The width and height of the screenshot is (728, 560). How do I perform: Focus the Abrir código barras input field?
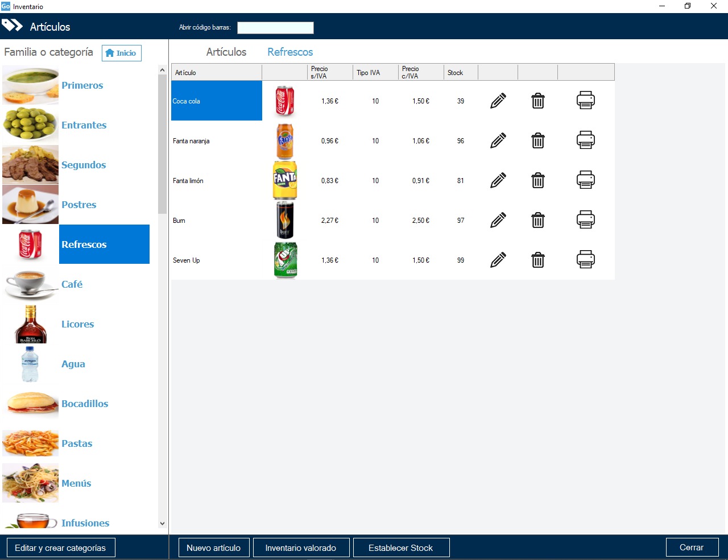click(275, 27)
